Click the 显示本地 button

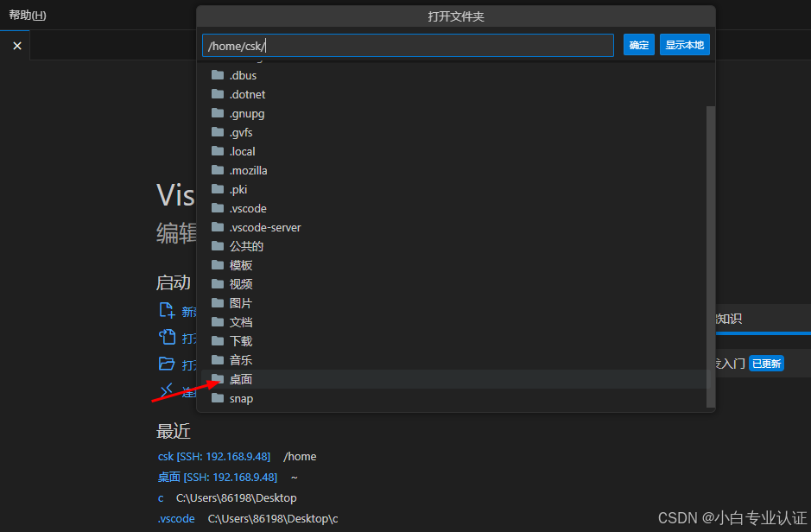click(684, 43)
